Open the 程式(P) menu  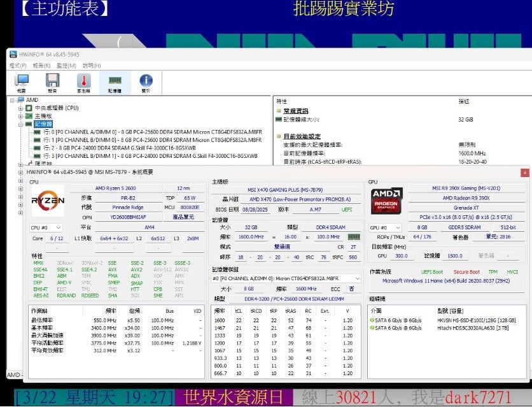pos(18,66)
